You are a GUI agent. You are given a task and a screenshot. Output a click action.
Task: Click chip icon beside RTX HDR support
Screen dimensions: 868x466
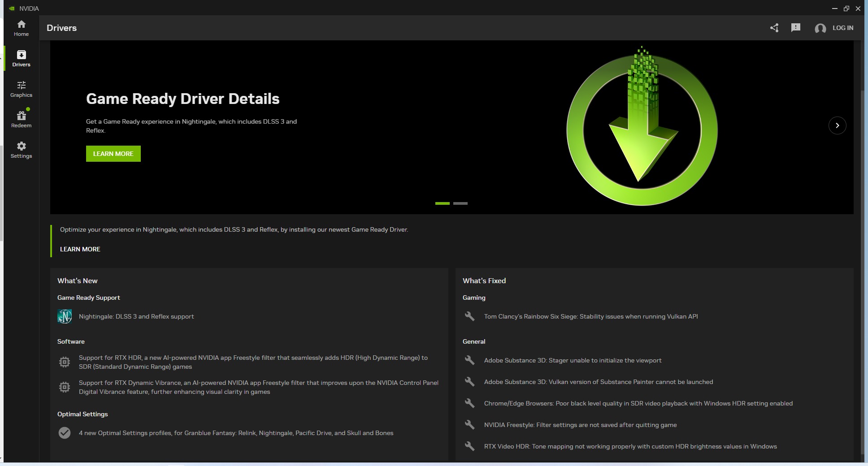[x=65, y=362]
